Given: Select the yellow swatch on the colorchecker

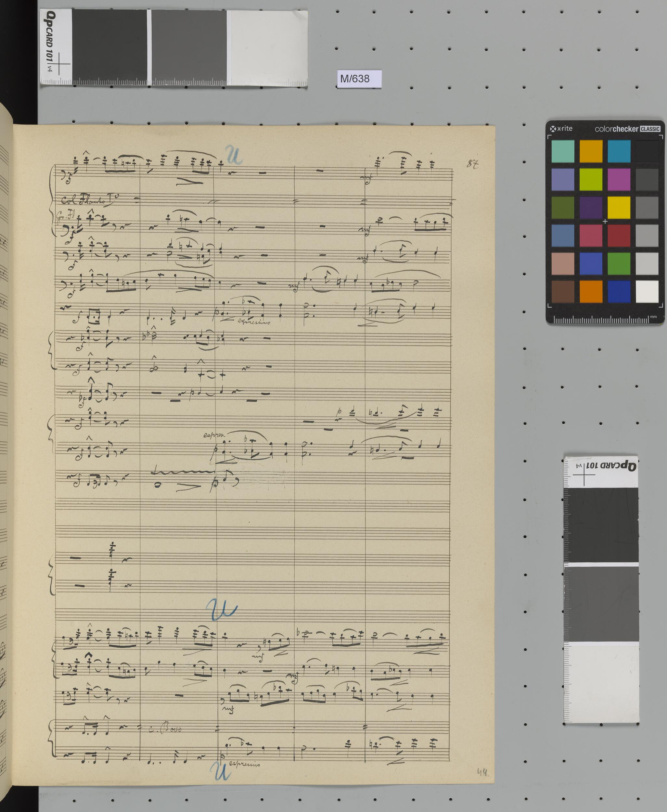Looking at the screenshot, I should [x=619, y=208].
